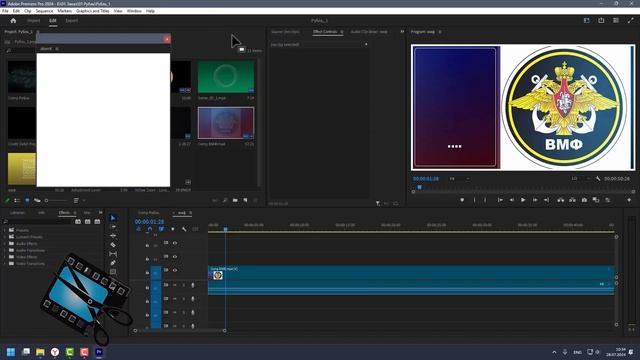Step back one frame in the Program monitor

pos(511,200)
